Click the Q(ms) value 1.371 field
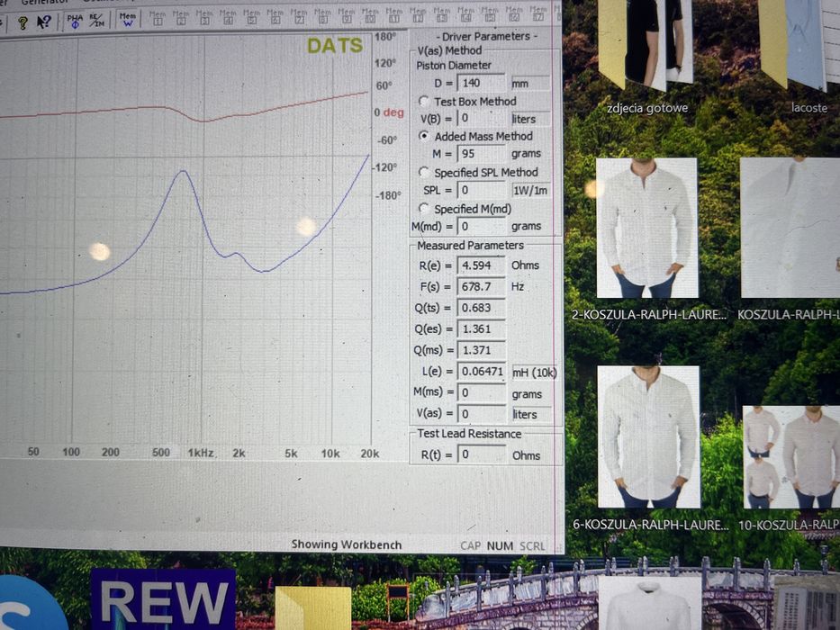840x630 pixels. [481, 350]
